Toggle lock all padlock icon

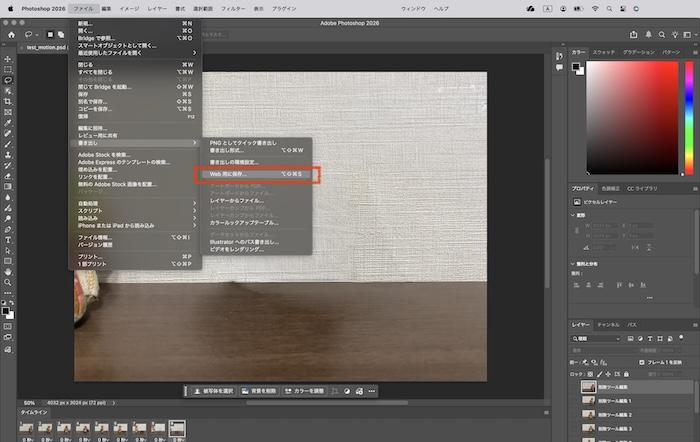pyautogui.click(x=626, y=374)
